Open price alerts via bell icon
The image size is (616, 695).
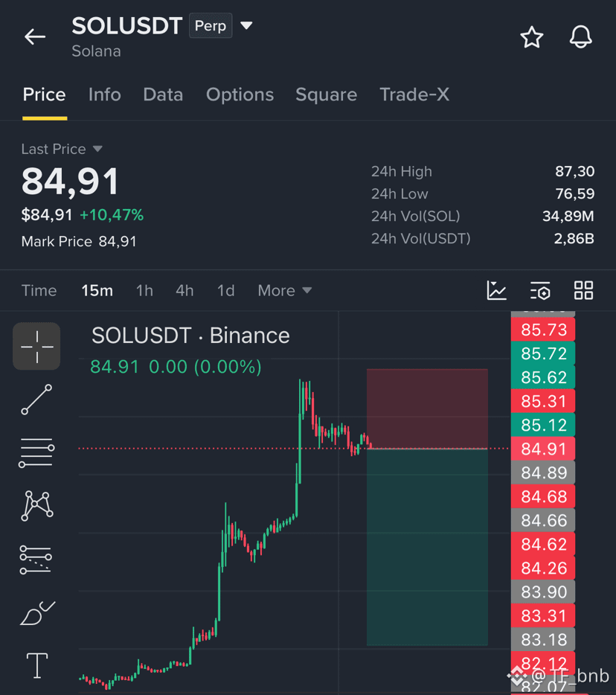pyautogui.click(x=580, y=36)
